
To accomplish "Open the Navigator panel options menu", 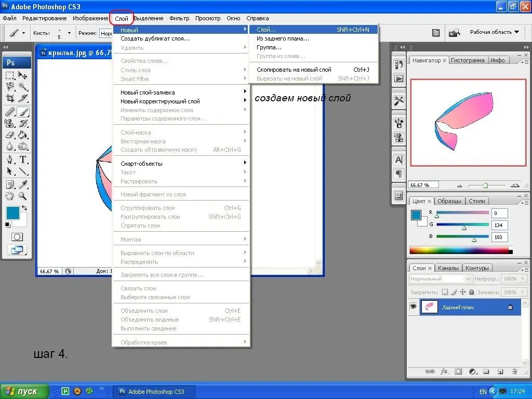I will 525,62.
